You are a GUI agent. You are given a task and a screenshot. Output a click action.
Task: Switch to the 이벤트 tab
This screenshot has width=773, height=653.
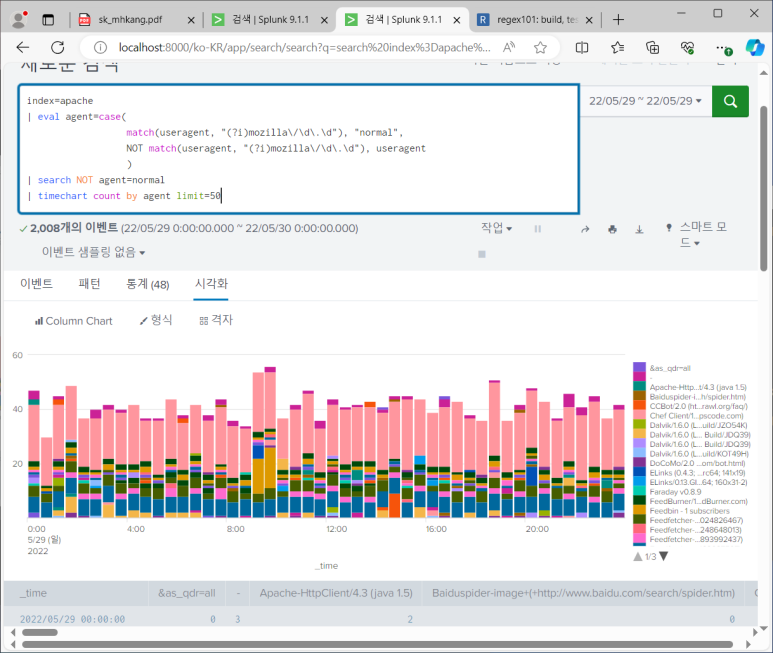click(36, 284)
